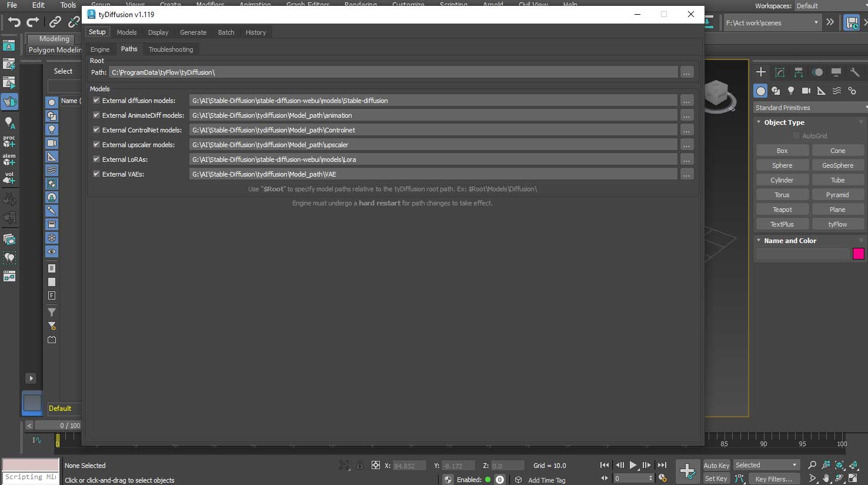Expand the F:\Act work\scenes project dropdown

coord(816,22)
